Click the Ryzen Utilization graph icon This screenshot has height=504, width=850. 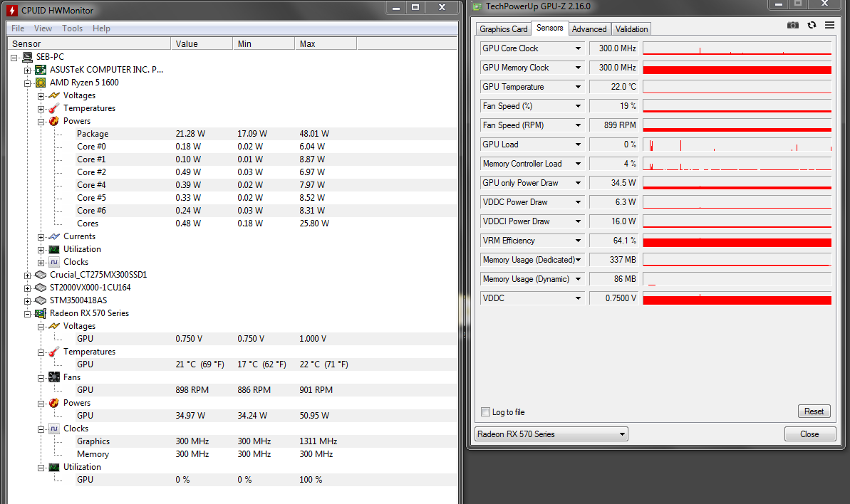point(54,249)
